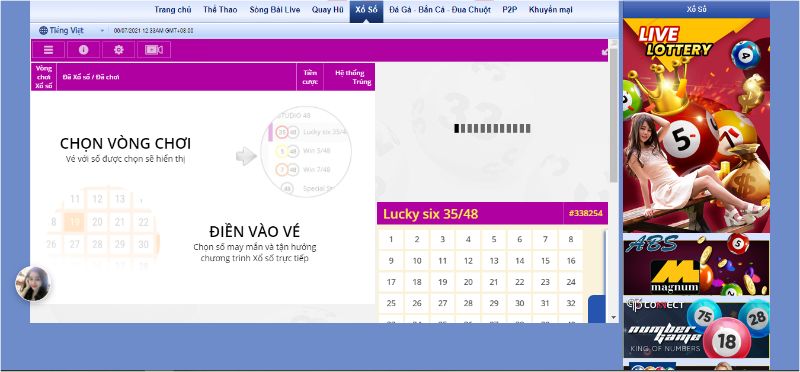The height and width of the screenshot is (372, 800).
Task: Expand the Tiếng Việt language dropdown arrow
Action: pyautogui.click(x=102, y=31)
